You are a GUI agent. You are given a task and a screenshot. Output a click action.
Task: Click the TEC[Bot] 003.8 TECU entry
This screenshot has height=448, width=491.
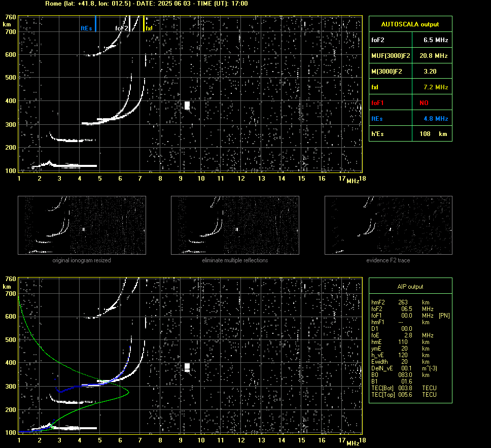pos(404,388)
